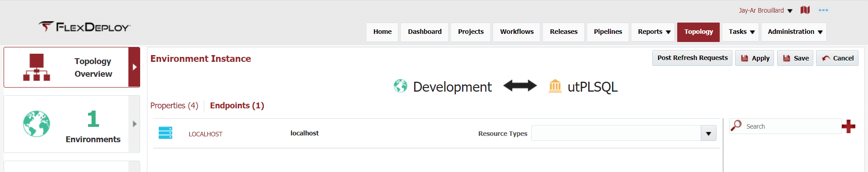Open the blue three-dots more menu
This screenshot has width=868, height=172.
pos(823,10)
